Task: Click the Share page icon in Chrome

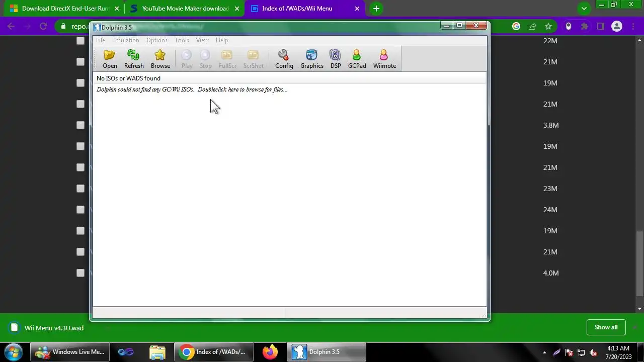Action: coord(532,26)
